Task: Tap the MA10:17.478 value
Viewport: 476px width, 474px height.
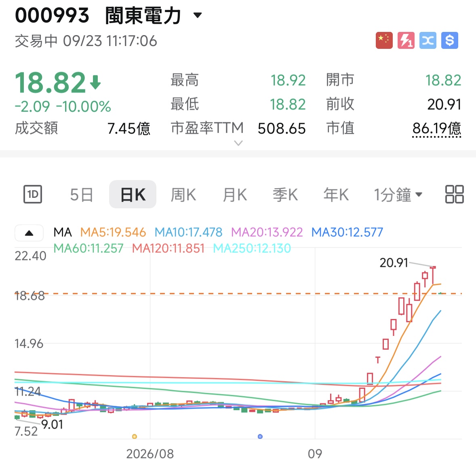Action: tap(189, 232)
